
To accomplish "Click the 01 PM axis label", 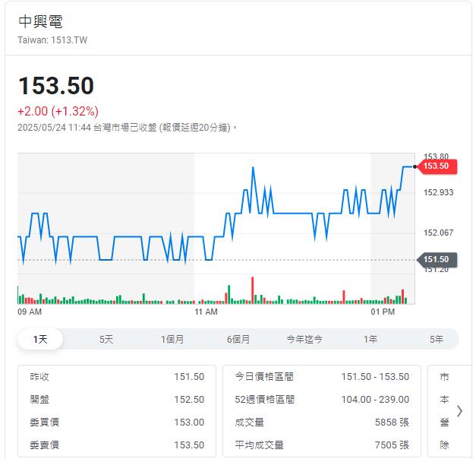I will coord(383,312).
